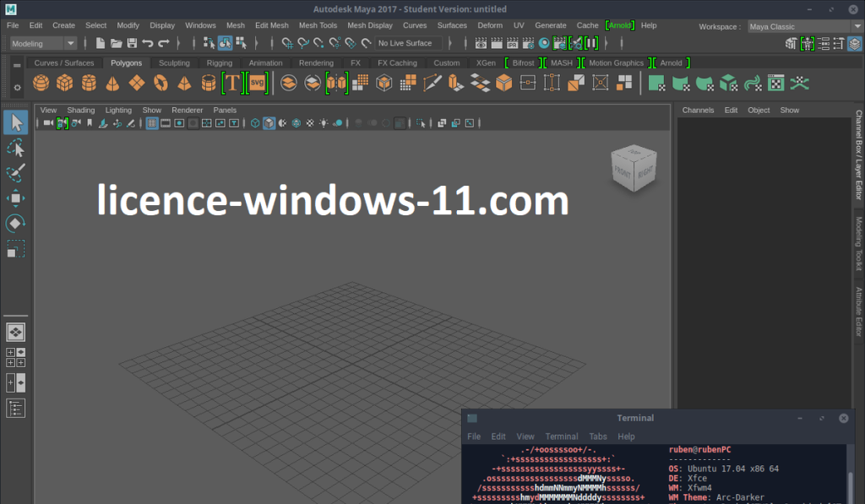
Task: Create a polygon sphere from the shelf
Action: [x=40, y=83]
